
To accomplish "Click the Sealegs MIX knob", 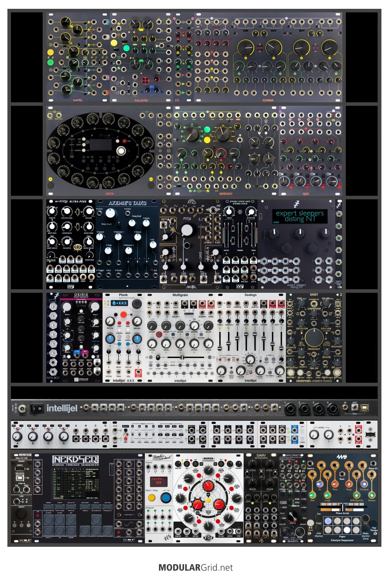I will coord(280,370).
